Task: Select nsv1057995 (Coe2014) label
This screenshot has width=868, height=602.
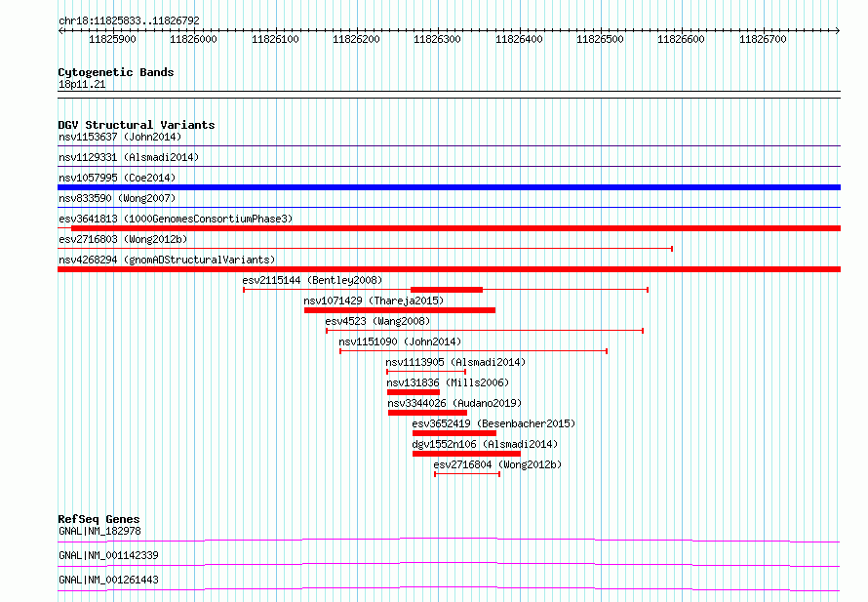Action: pos(117,178)
